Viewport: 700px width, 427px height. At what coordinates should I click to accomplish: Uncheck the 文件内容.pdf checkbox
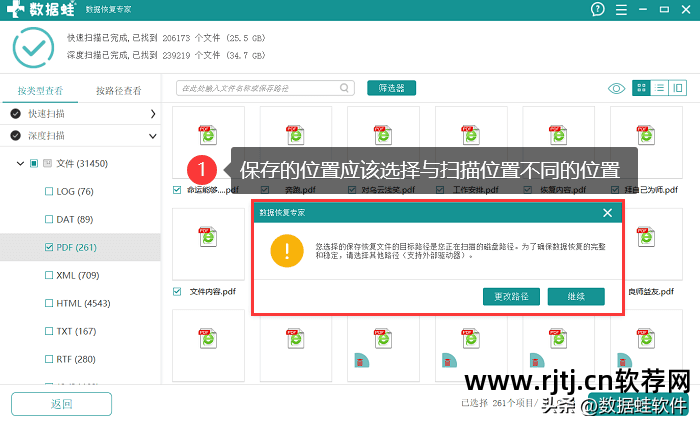click(177, 292)
